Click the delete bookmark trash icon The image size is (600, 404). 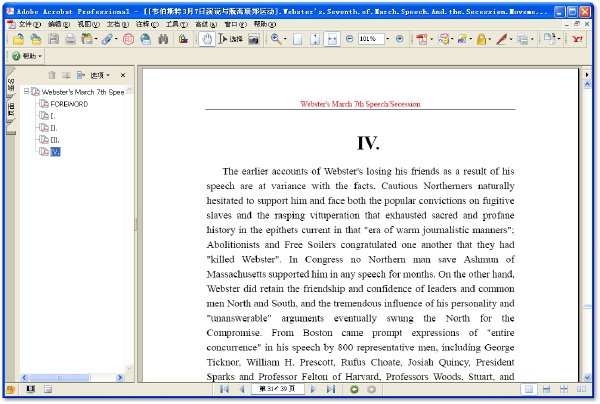tap(52, 75)
